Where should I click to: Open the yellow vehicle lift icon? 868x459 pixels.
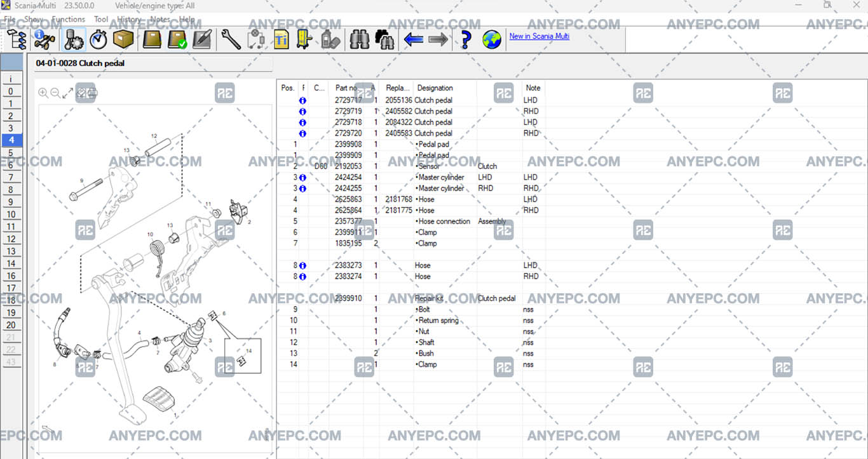[x=305, y=39]
